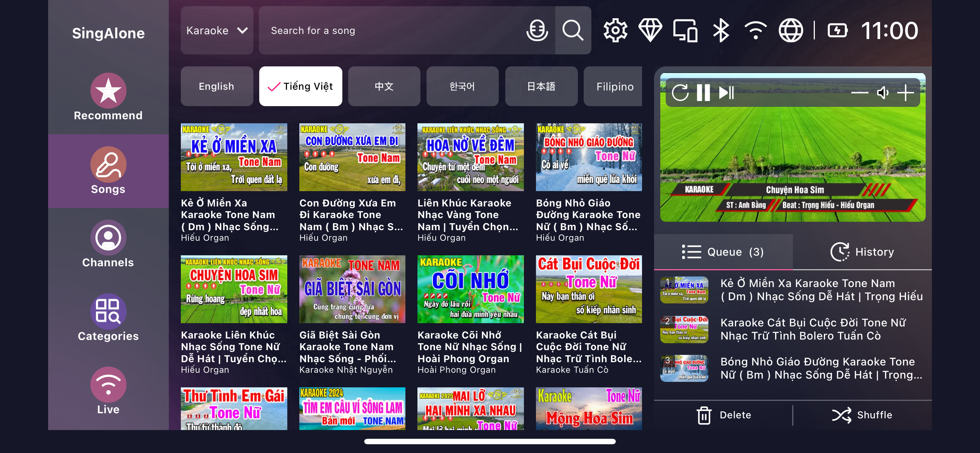Click the SingAlone app logo
980x453 pixels.
click(x=108, y=33)
